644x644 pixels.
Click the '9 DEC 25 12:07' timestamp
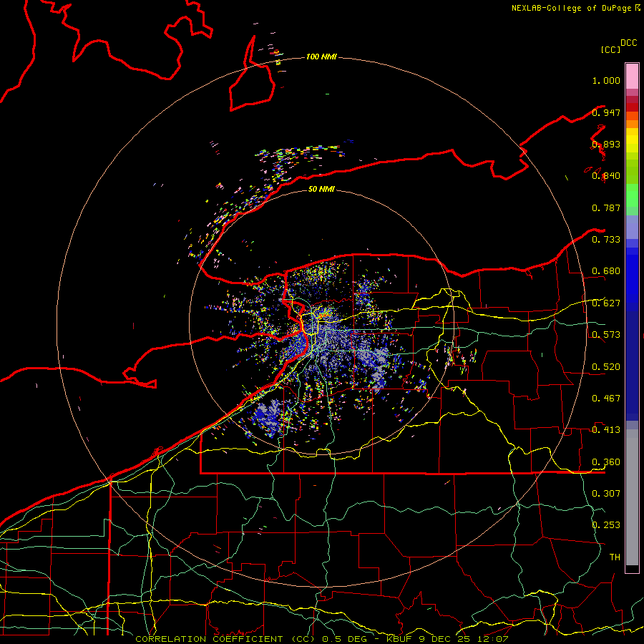coord(464,639)
